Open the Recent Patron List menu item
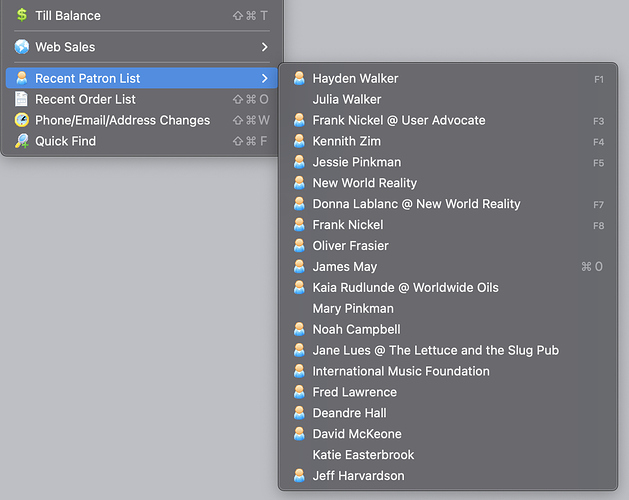 pos(142,78)
